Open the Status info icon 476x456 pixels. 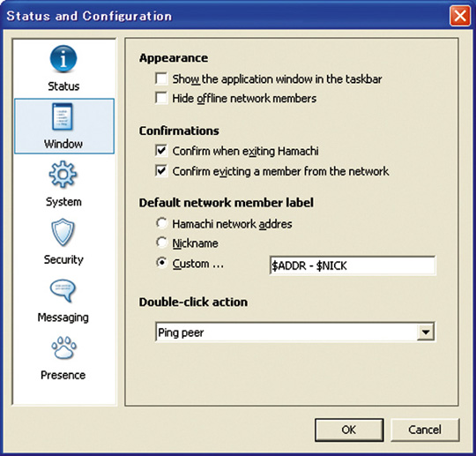coord(63,58)
